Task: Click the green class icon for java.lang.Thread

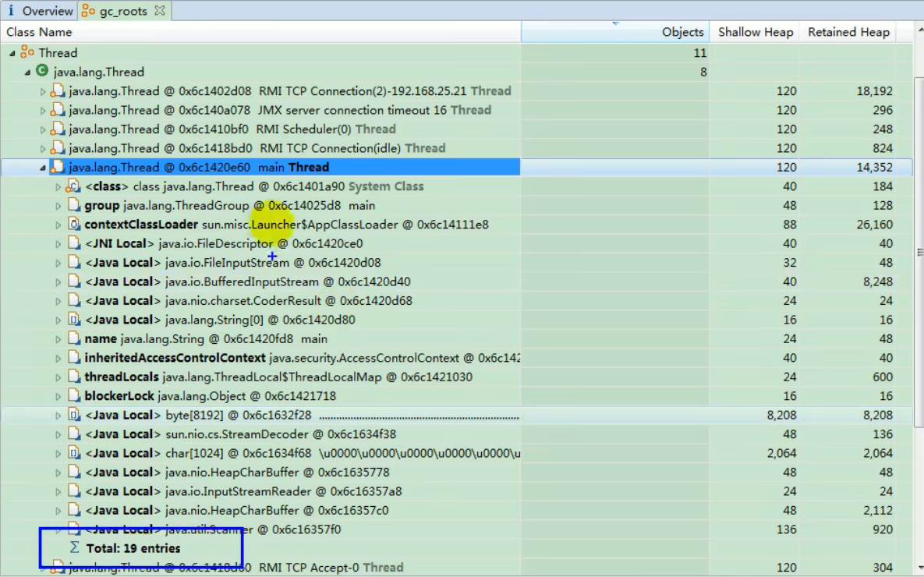Action: 42,71
